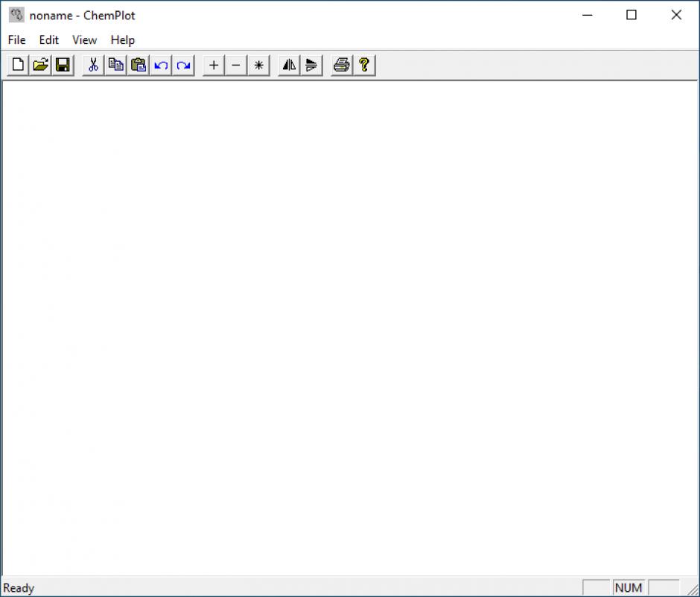Viewport: 700px width, 597px height.
Task: Undo the last action
Action: (x=161, y=66)
